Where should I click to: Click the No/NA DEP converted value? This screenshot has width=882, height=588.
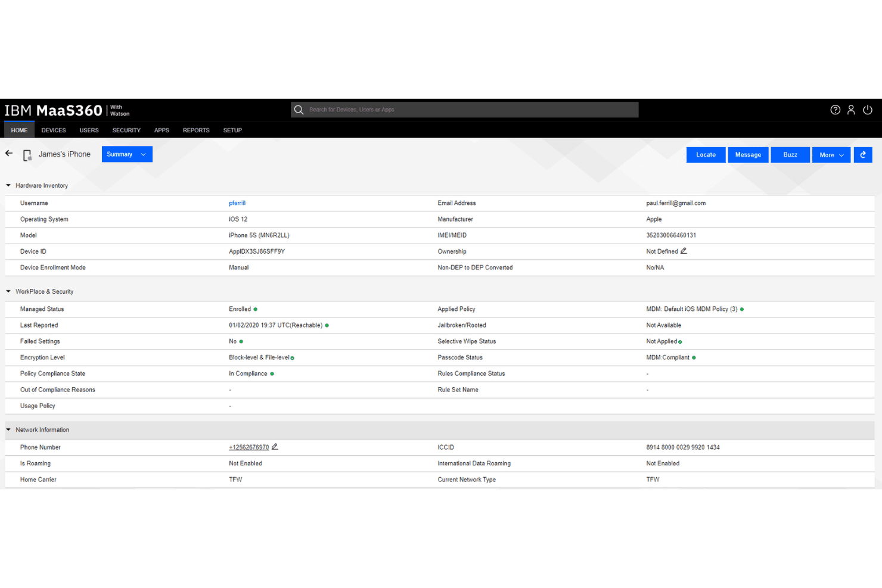tap(655, 267)
